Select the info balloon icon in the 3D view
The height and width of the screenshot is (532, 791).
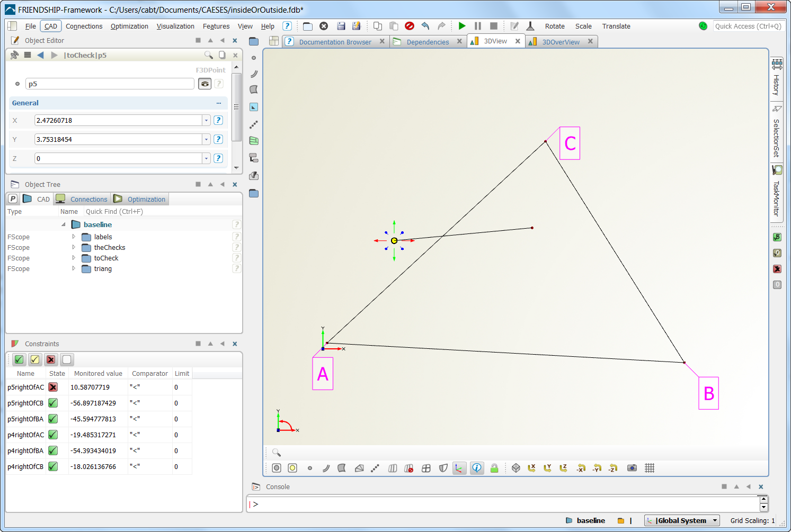tap(477, 468)
